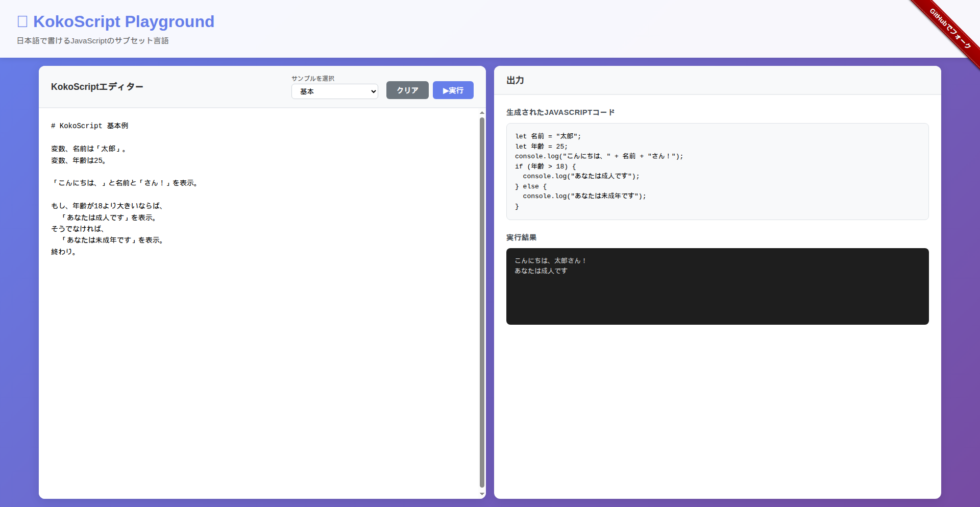Click the ▶ play icon on the 実行 button
Image resolution: width=980 pixels, height=507 pixels.
tap(445, 90)
